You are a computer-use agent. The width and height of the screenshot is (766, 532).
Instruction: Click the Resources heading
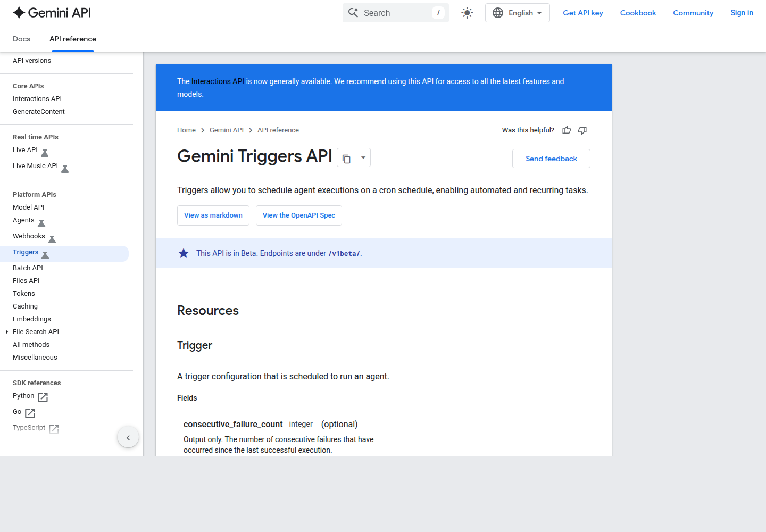(208, 311)
